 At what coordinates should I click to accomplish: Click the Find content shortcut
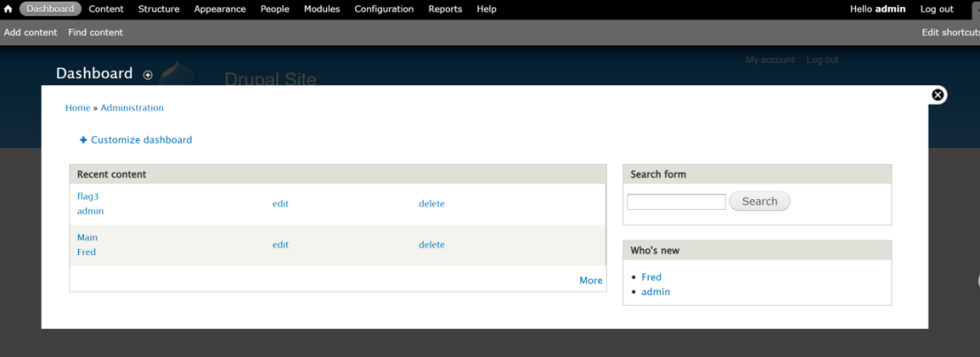(x=96, y=33)
